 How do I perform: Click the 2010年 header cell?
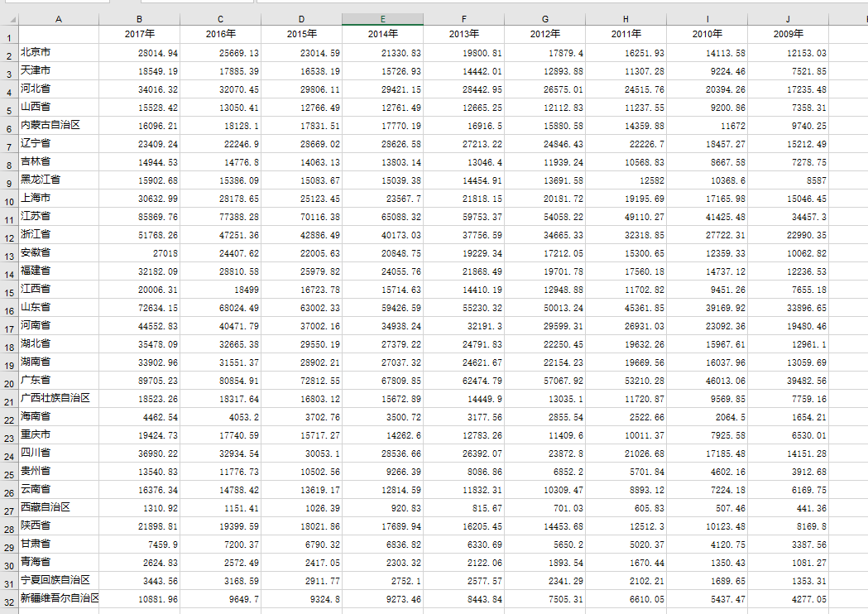707,34
